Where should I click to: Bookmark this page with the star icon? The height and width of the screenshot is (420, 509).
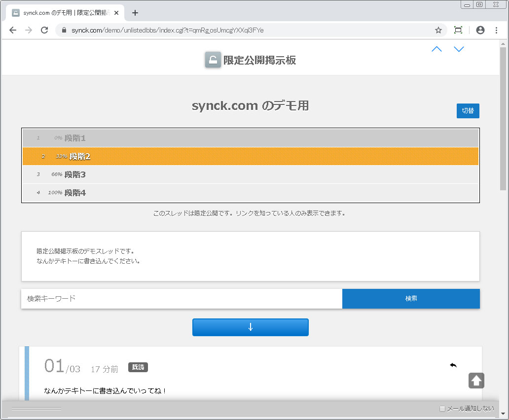tap(438, 30)
